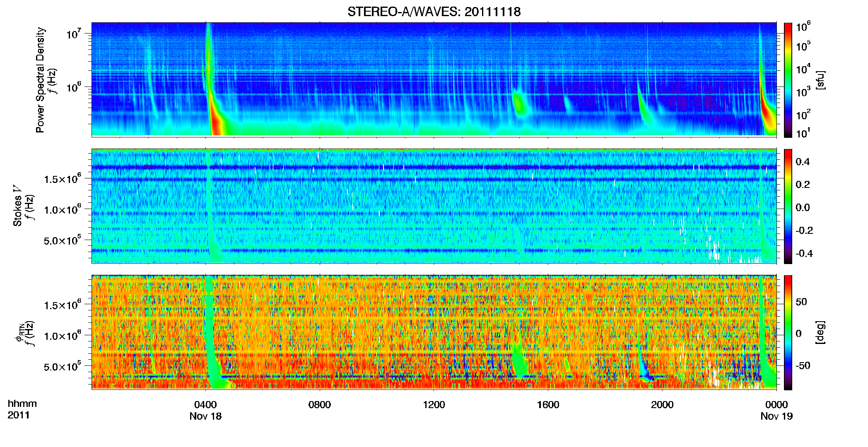868x447 pixels.
Task: Select the "-50" value on the degree color bar
Action: tap(803, 365)
